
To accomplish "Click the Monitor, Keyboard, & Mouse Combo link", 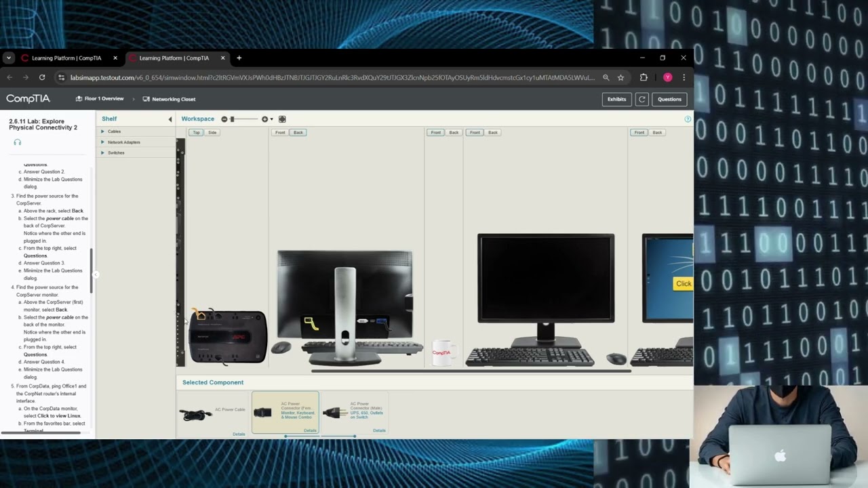I will pos(298,415).
